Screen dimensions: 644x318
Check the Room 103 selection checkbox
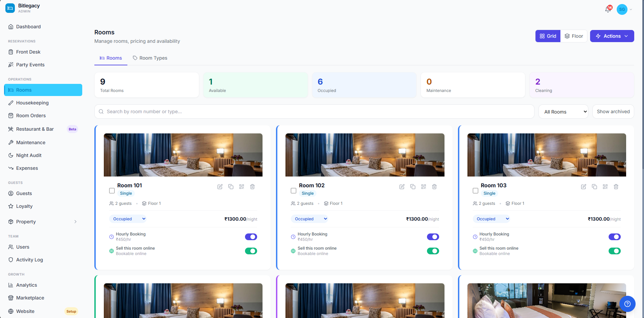click(x=476, y=191)
